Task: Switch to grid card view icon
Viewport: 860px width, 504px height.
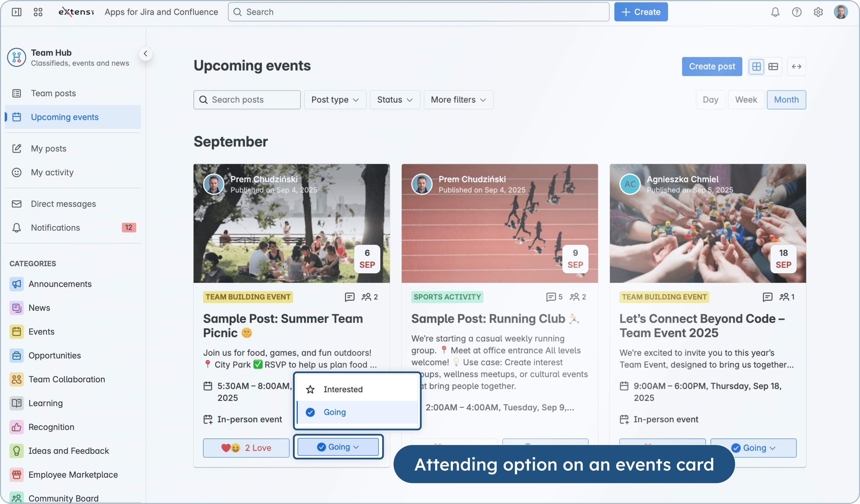Action: click(x=756, y=67)
